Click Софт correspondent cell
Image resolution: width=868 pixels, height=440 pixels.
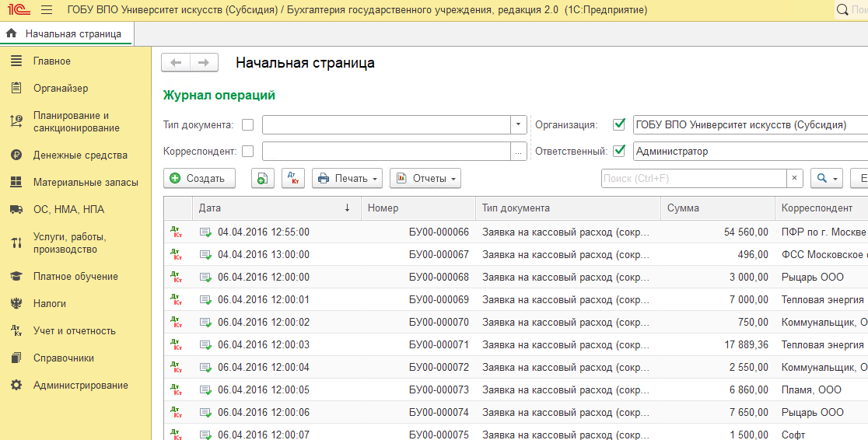[821, 435]
